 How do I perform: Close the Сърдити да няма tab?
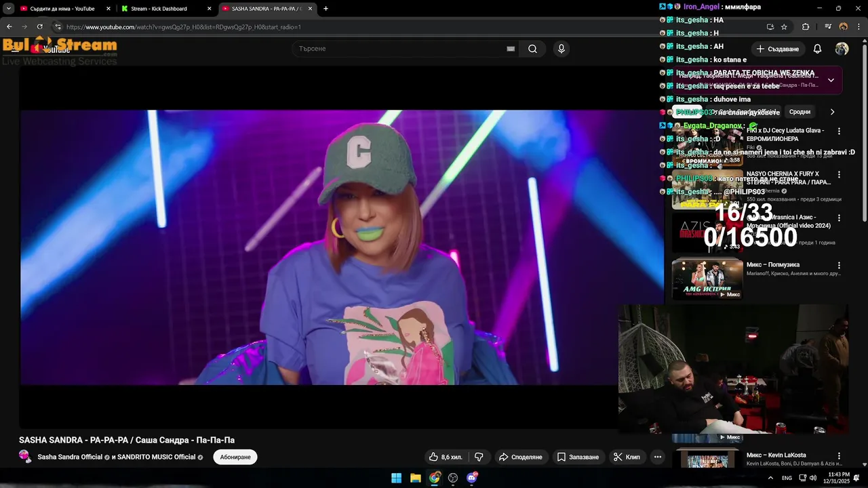(x=108, y=9)
